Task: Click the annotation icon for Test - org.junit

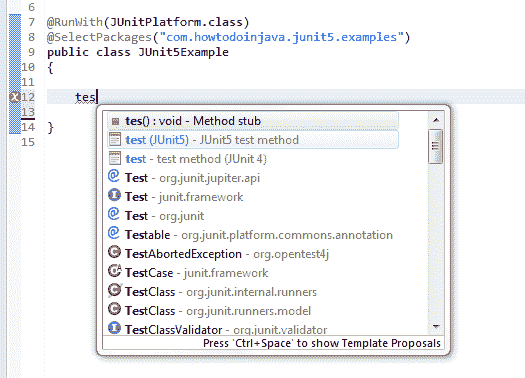Action: tap(114, 214)
